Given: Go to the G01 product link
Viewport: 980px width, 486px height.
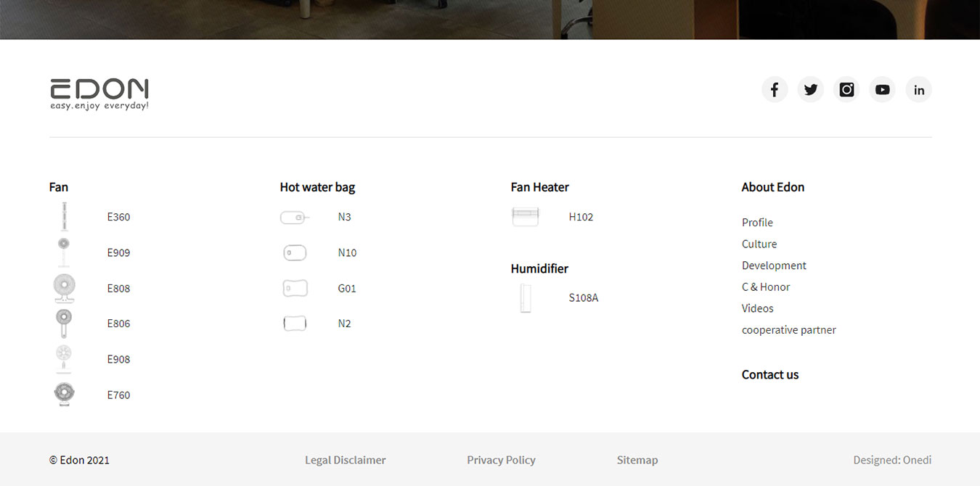Looking at the screenshot, I should point(347,289).
